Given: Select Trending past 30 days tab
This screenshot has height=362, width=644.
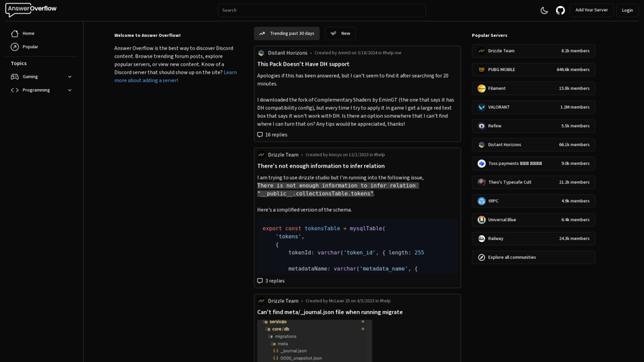Looking at the screenshot, I should click(x=286, y=34).
